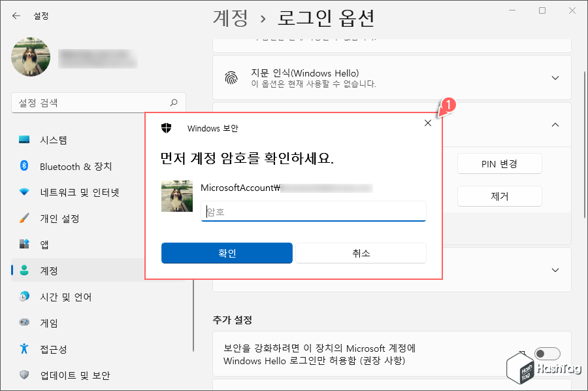Click the 확인 confirm button
Viewport: 588px width, 391px height.
[227, 253]
